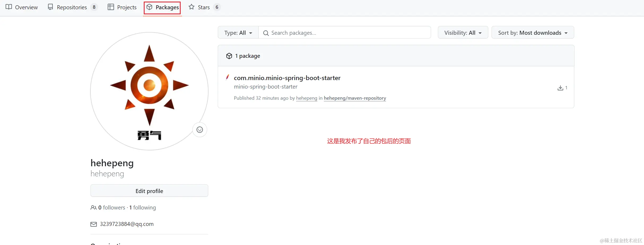The image size is (644, 245).
Task: Open hehepeng/maven-repository repository link
Action: (355, 98)
